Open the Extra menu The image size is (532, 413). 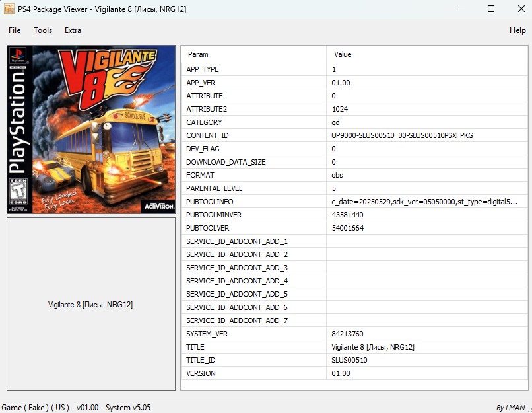click(x=73, y=30)
